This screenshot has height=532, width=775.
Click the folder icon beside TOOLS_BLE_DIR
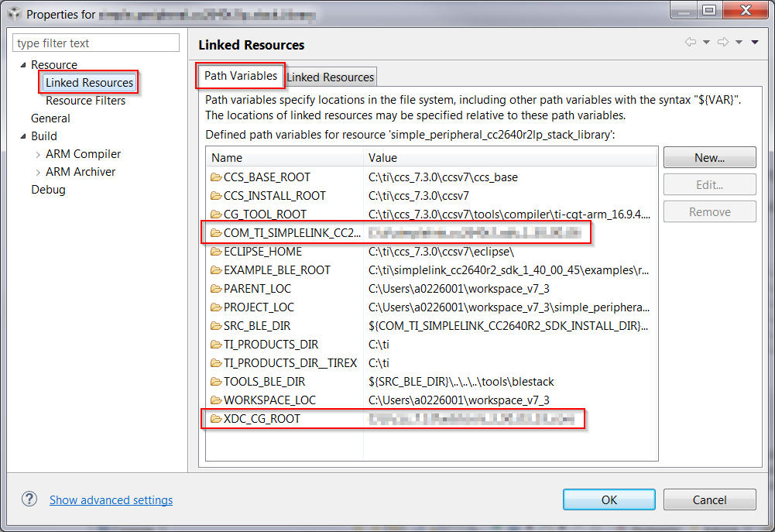coord(215,381)
